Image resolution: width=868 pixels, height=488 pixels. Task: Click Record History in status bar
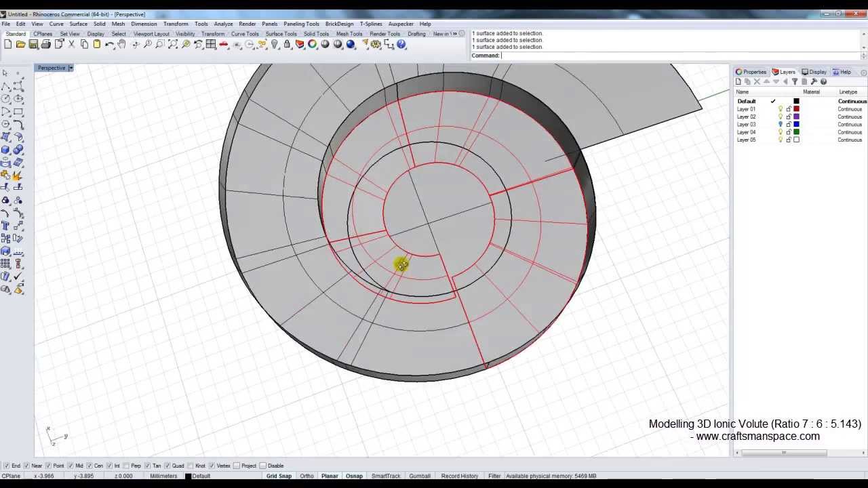(460, 476)
